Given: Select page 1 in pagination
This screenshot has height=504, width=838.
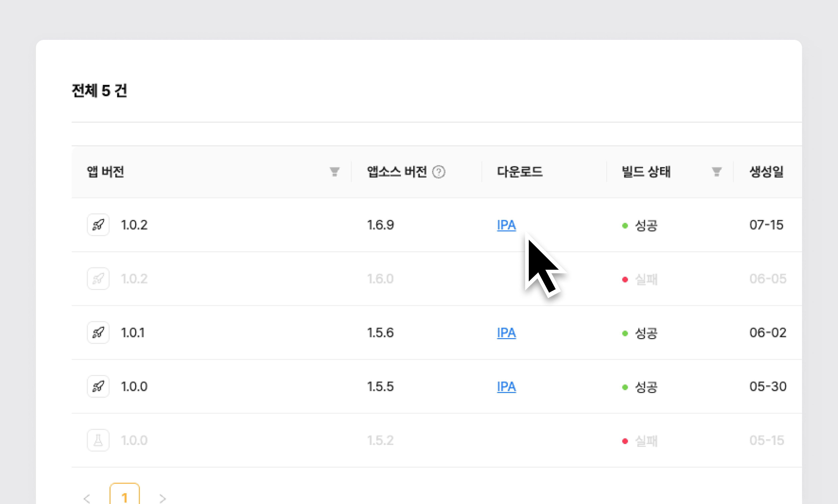Looking at the screenshot, I should pyautogui.click(x=124, y=497).
